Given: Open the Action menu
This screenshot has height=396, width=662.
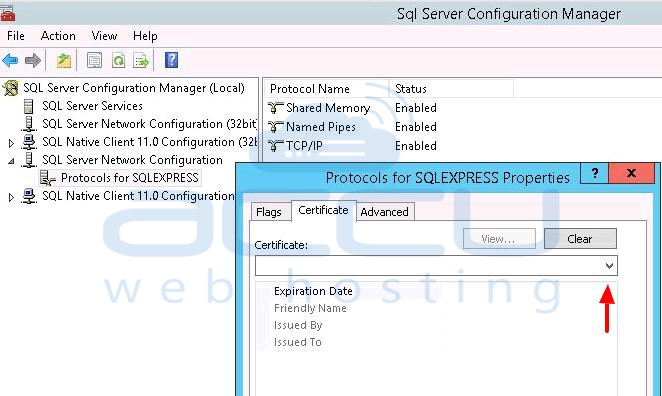Looking at the screenshot, I should 58,36.
